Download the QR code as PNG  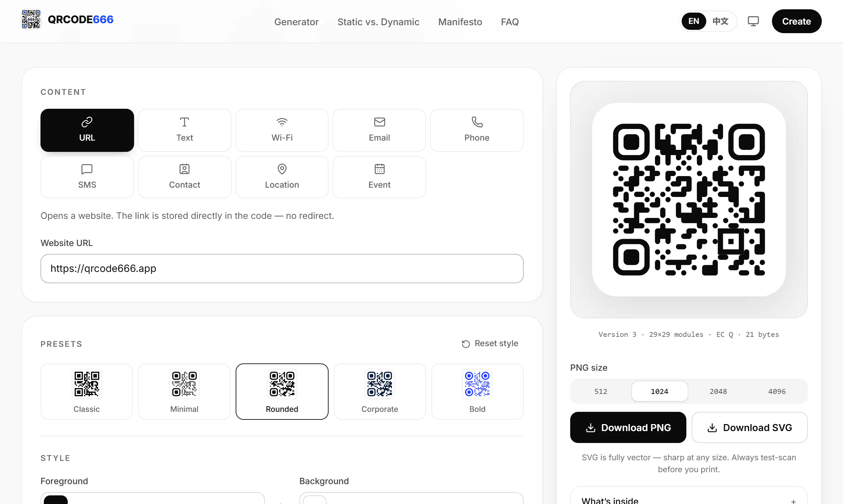(x=628, y=427)
